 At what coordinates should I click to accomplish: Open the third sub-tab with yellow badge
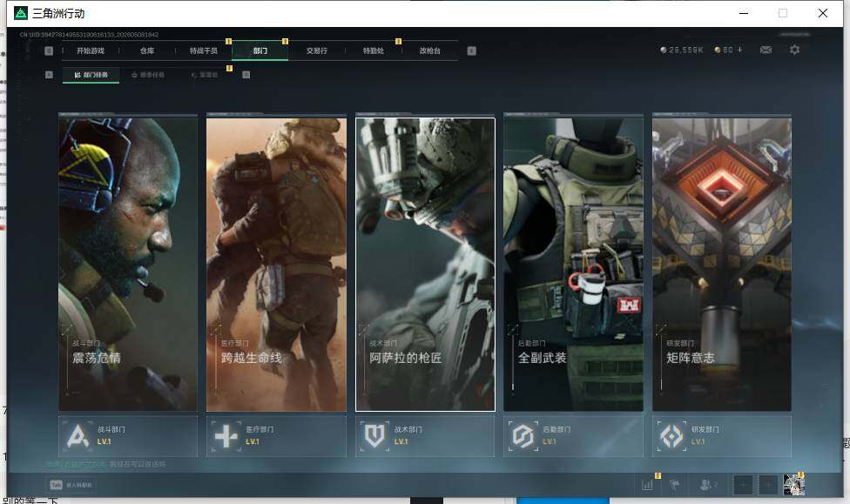[x=205, y=75]
